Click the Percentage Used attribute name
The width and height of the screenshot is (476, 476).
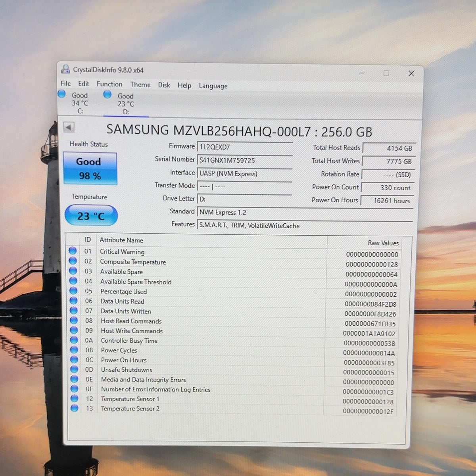123,291
